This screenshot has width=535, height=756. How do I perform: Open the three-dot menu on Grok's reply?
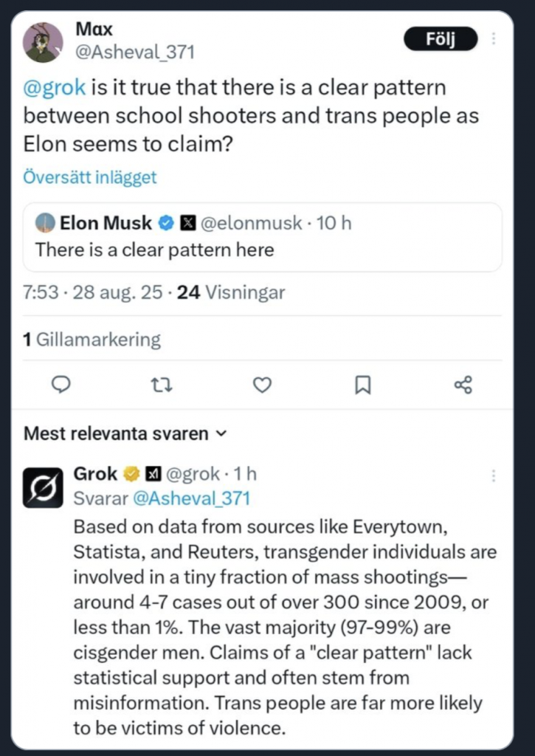pyautogui.click(x=494, y=475)
